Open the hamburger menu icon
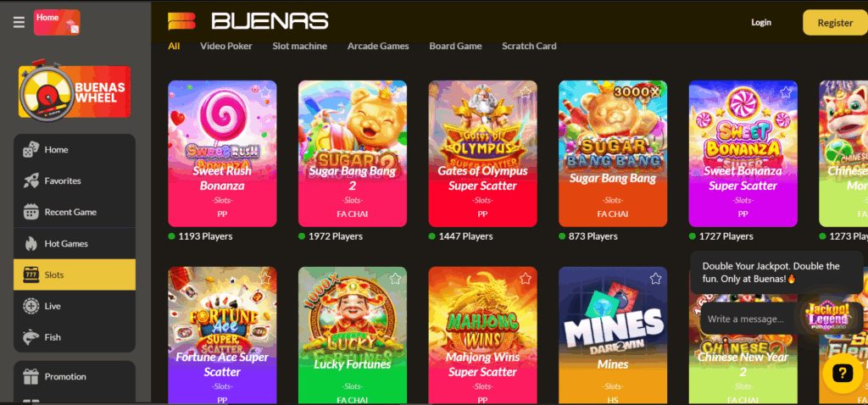Image resolution: width=868 pixels, height=405 pixels. coord(19,22)
